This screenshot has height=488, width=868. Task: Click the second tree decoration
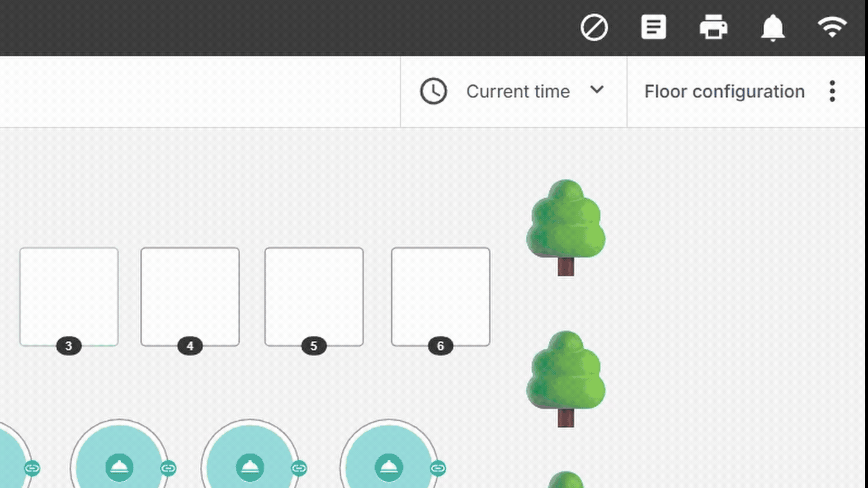click(566, 378)
